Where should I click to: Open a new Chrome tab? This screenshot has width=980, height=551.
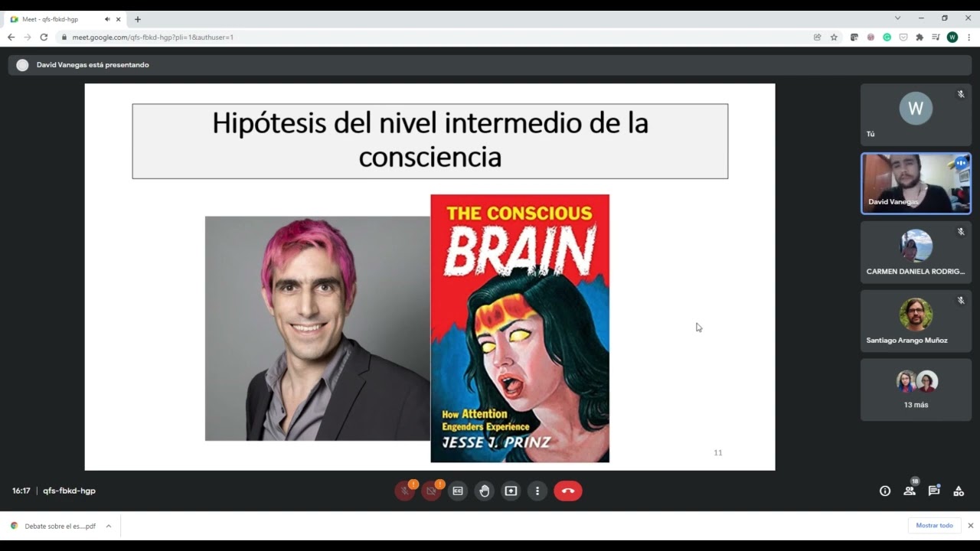click(138, 19)
